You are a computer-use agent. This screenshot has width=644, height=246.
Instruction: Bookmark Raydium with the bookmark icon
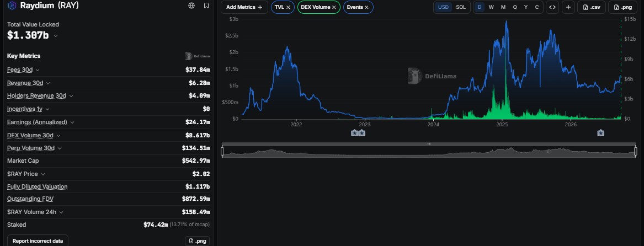coord(206,6)
